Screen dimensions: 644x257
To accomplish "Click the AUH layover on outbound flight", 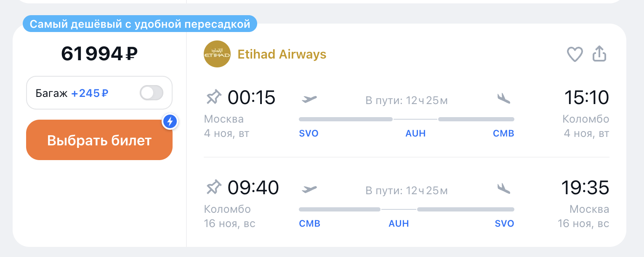I will click(x=415, y=134).
